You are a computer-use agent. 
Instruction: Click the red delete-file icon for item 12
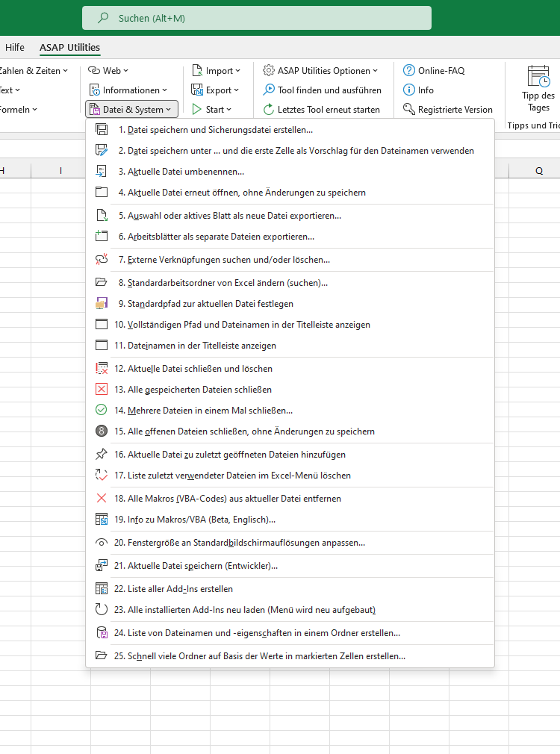(x=102, y=369)
